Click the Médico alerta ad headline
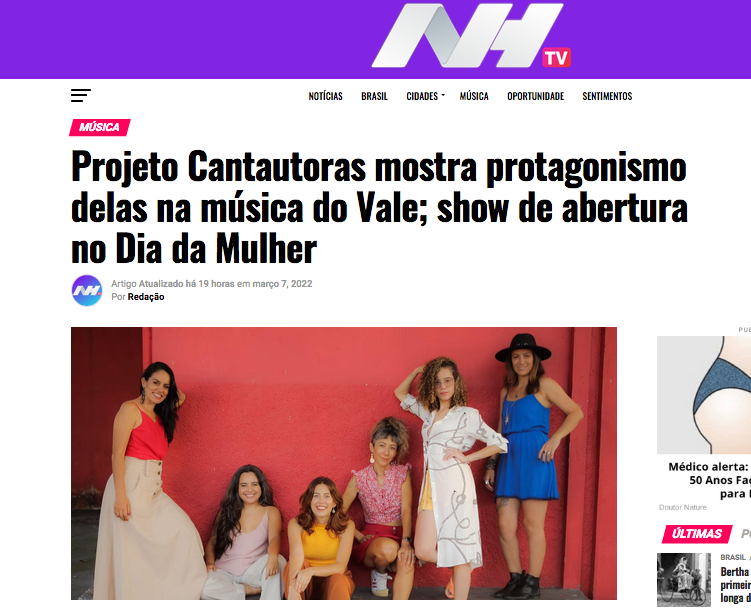Screen dimensions: 751x616 click(709, 480)
